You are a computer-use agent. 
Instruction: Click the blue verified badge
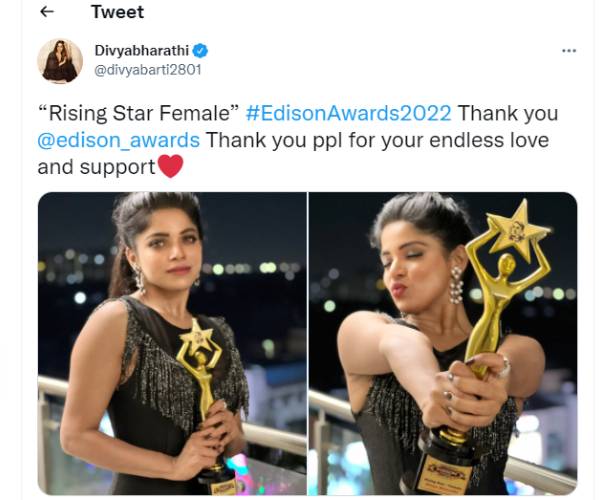(200, 50)
